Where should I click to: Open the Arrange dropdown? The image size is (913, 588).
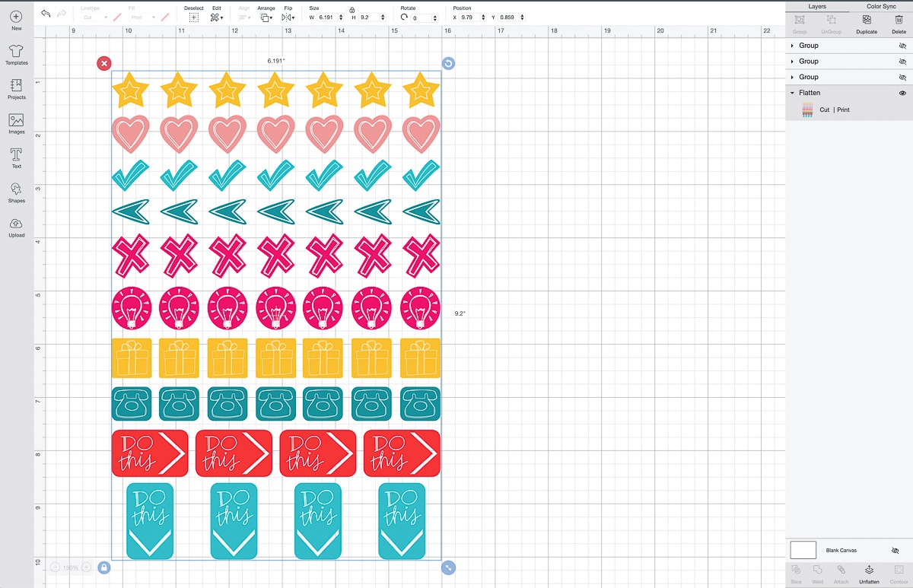[266, 17]
